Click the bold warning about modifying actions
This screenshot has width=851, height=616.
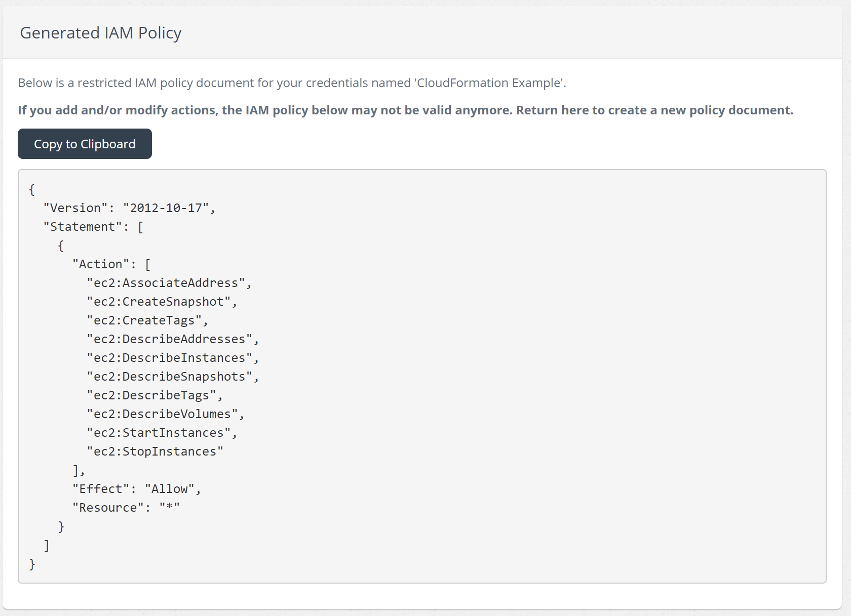(405, 110)
